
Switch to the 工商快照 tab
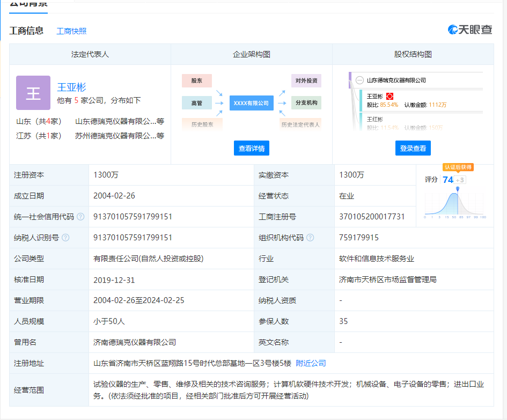tap(71, 31)
